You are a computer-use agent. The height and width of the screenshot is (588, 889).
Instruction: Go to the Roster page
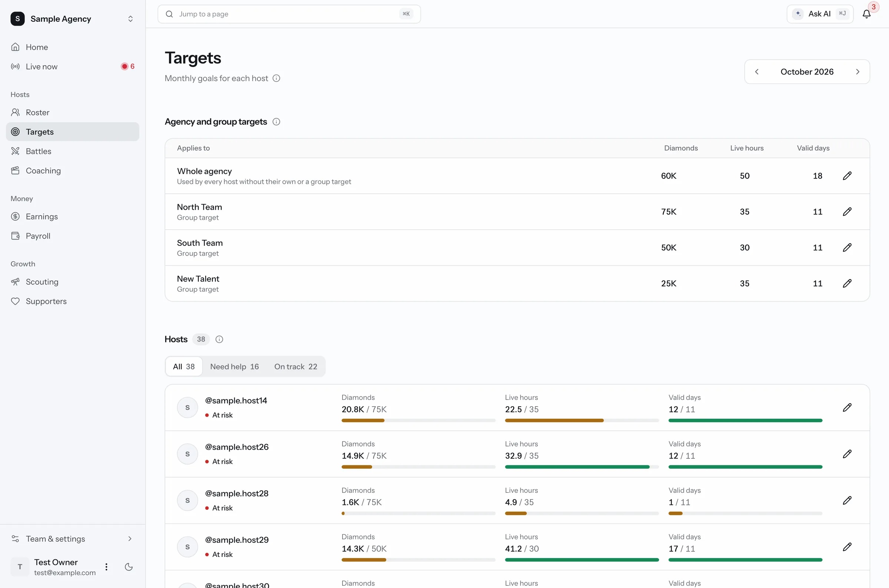click(72, 113)
